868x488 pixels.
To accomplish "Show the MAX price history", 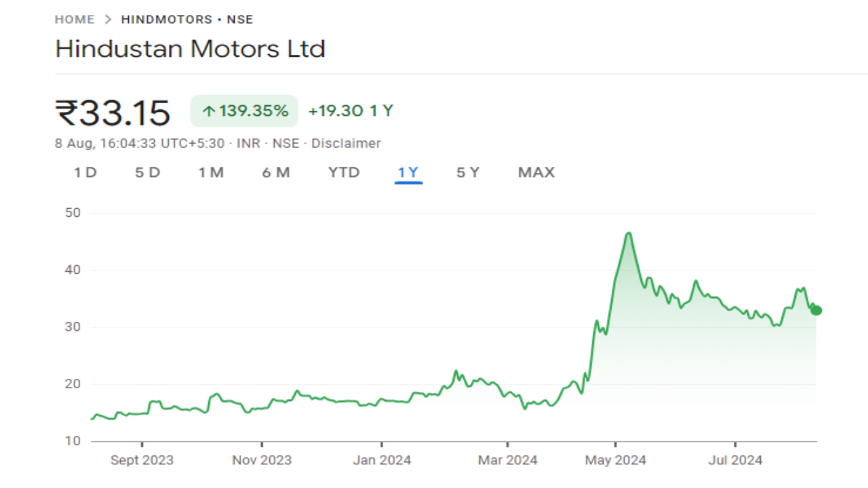I will pos(536,172).
